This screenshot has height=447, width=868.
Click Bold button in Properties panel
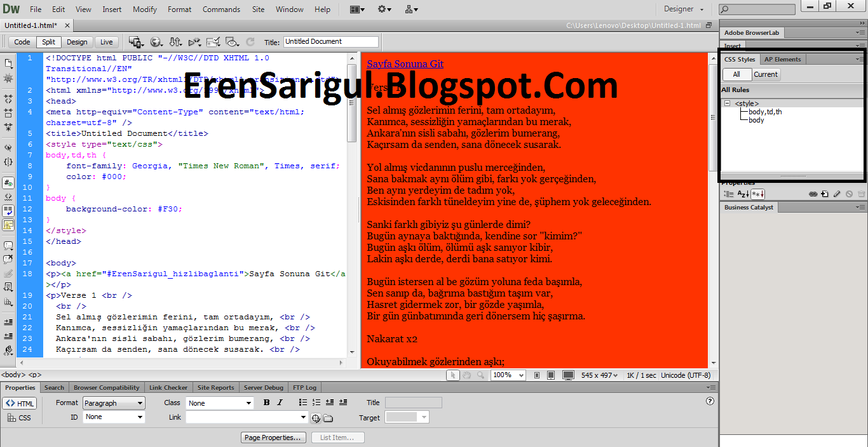pyautogui.click(x=266, y=402)
